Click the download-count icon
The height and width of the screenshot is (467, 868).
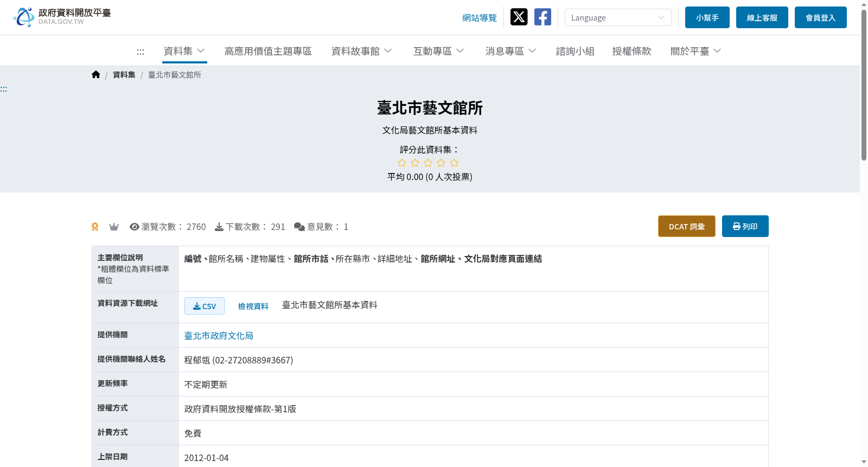(x=219, y=227)
